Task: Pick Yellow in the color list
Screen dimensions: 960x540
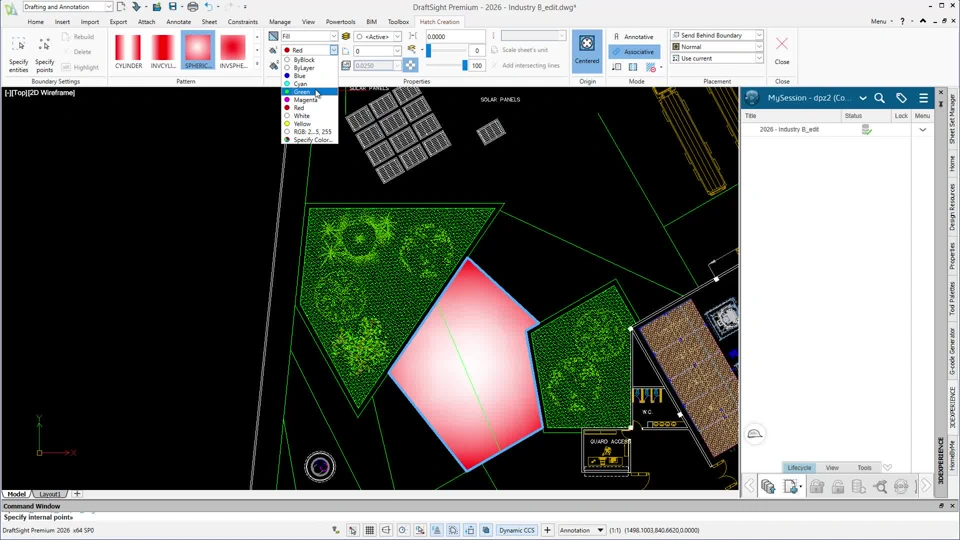Action: [x=309, y=124]
